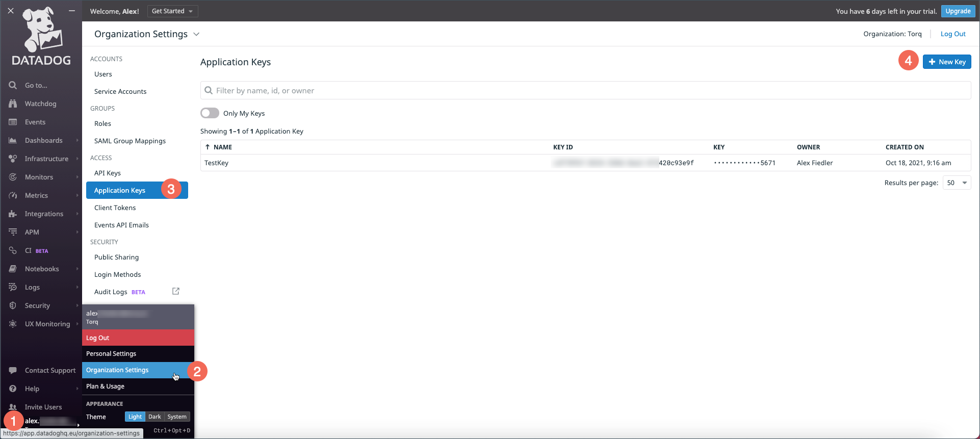Click the Infrastructure nodes icon
This screenshot has width=980, height=439.
click(13, 159)
